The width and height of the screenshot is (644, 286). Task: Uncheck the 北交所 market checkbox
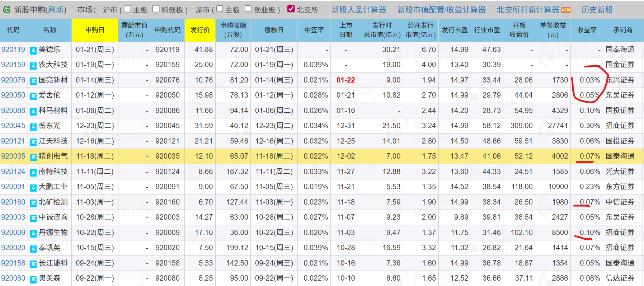point(291,9)
